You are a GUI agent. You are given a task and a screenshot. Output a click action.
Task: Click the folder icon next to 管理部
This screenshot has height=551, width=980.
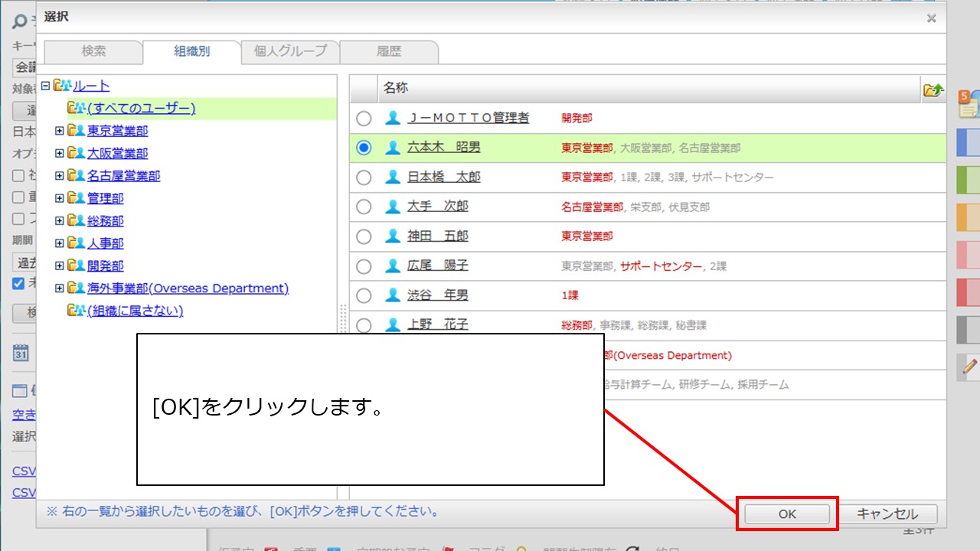pyautogui.click(x=77, y=198)
